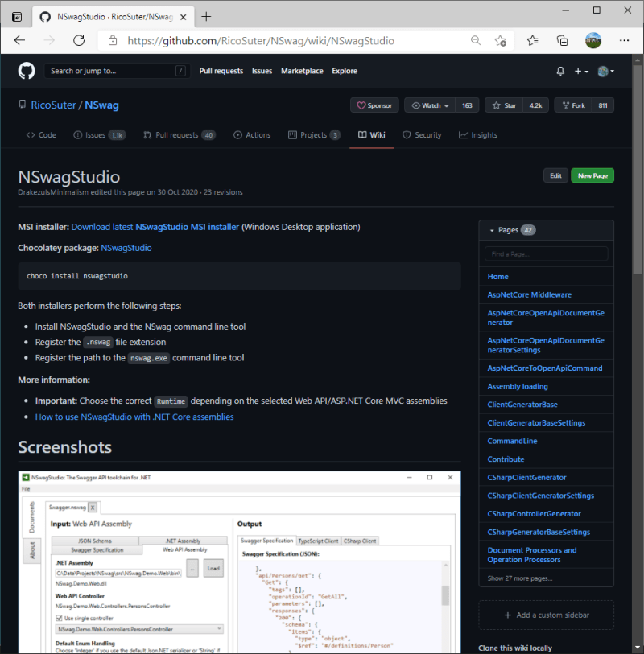
Task: Close the NSwagStudio browser tab
Action: (x=184, y=17)
